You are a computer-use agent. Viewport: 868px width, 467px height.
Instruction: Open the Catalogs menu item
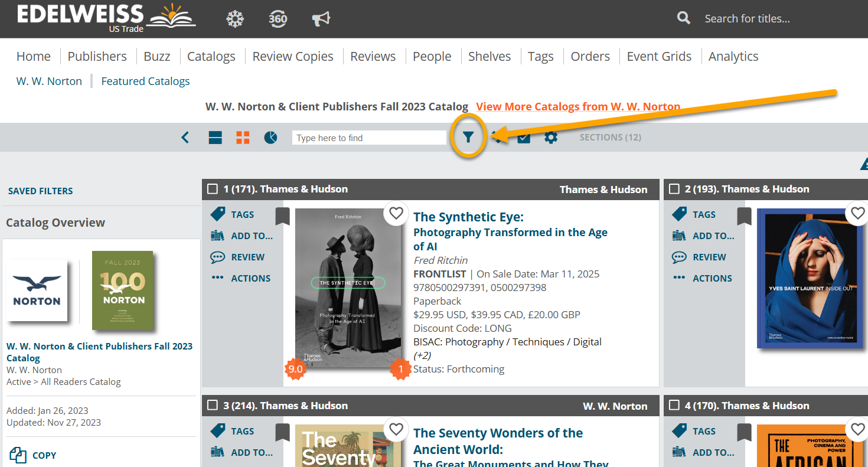click(211, 56)
